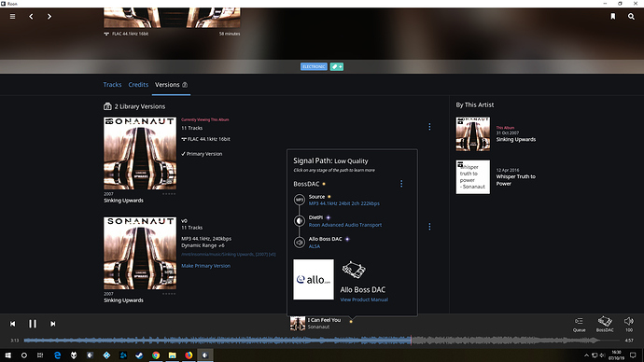
Task: Add a tag with the green tag button
Action: click(x=337, y=66)
